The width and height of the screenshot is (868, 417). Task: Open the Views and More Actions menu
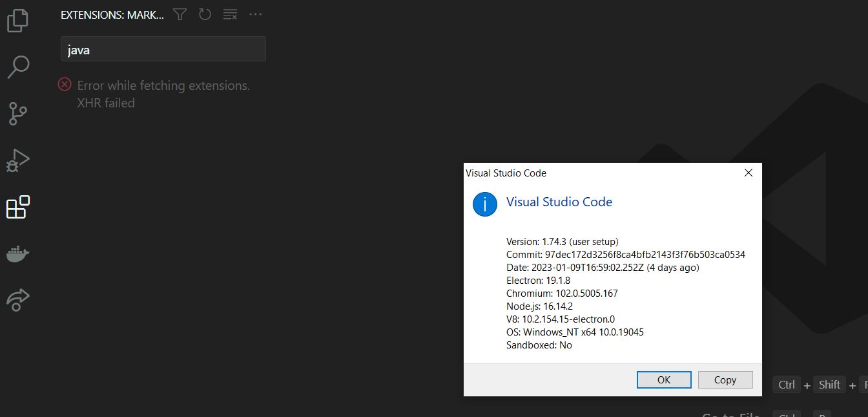tap(255, 14)
